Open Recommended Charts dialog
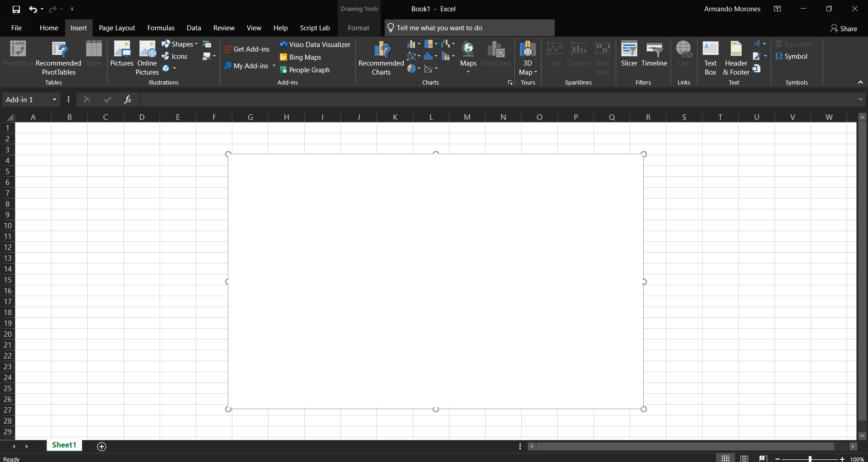Viewport: 868px width, 462px height. pos(381,58)
